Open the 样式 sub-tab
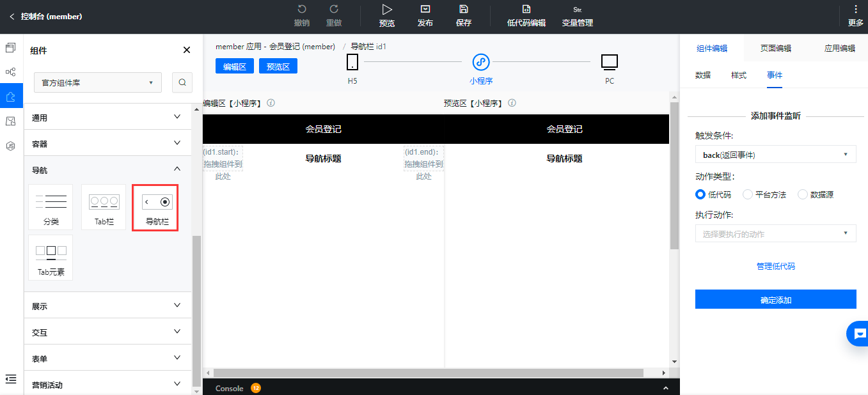Image resolution: width=868 pixels, height=395 pixels. (x=739, y=75)
